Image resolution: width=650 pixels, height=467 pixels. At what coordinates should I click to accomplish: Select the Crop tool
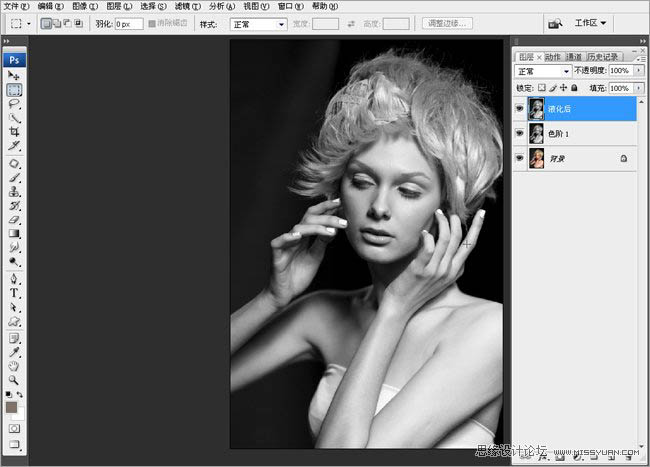(15, 131)
